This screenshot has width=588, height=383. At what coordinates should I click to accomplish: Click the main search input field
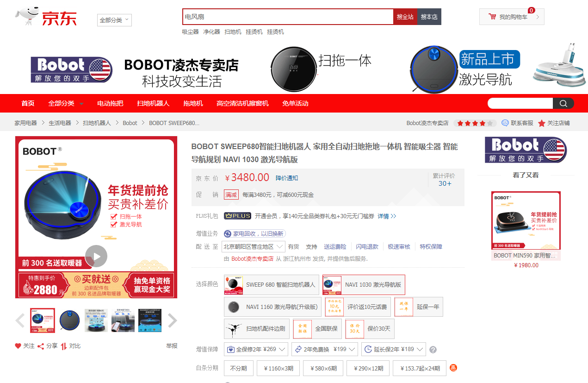pos(288,17)
